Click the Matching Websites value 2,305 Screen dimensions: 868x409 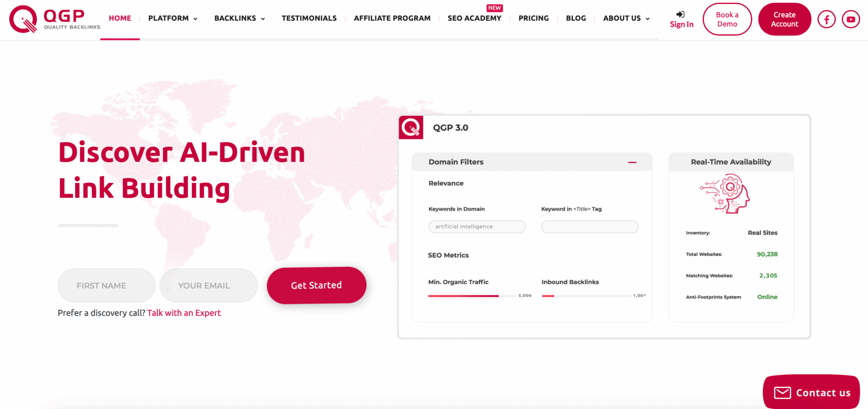[x=768, y=276]
